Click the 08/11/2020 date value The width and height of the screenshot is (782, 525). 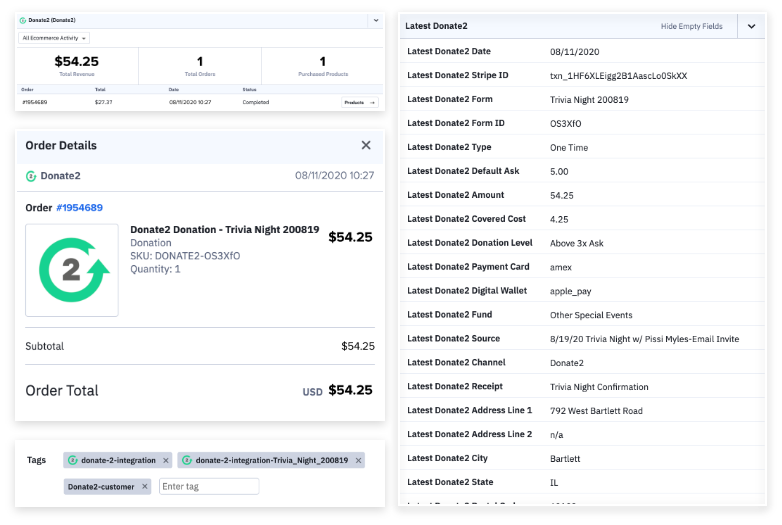click(575, 52)
